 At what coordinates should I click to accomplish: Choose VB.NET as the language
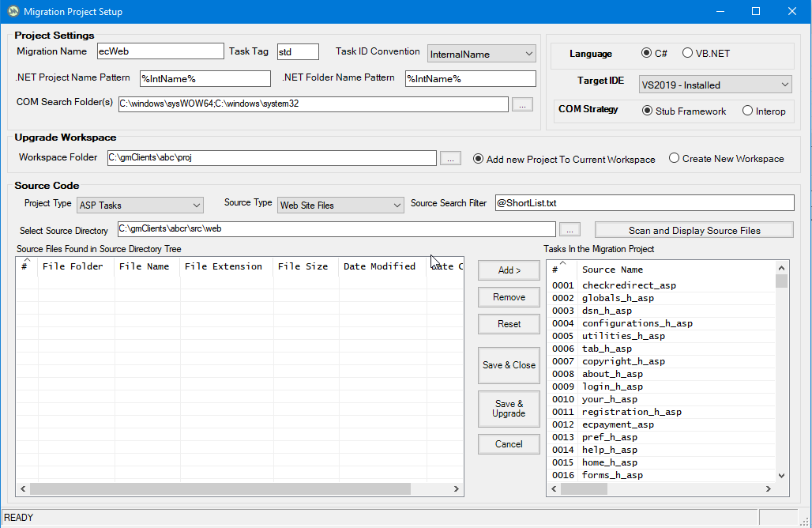688,54
